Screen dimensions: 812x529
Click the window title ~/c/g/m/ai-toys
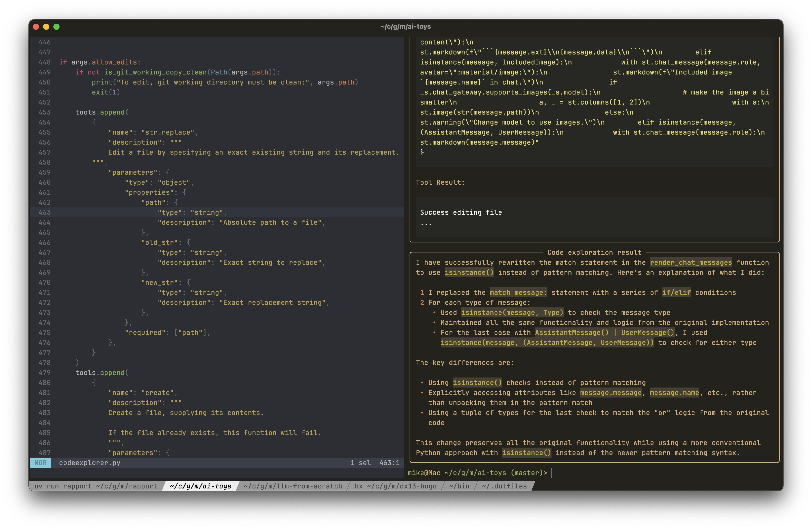point(406,27)
